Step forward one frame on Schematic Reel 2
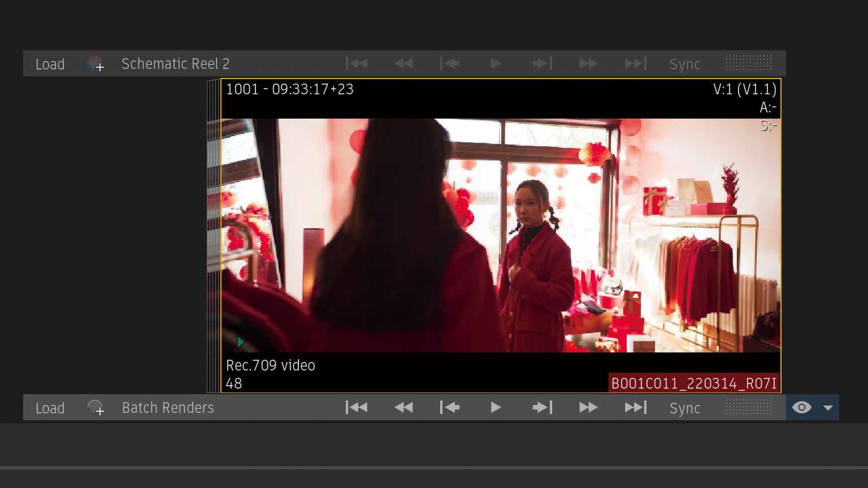868x488 pixels. click(542, 63)
